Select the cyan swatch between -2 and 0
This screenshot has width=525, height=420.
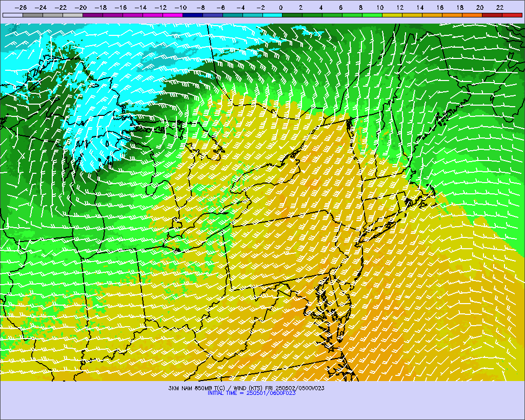[x=273, y=15]
